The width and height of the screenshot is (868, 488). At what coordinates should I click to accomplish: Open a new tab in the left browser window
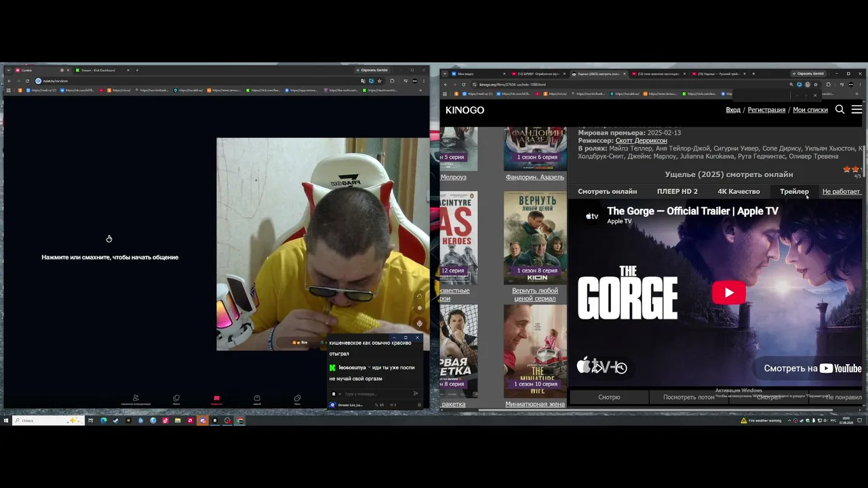pos(137,70)
